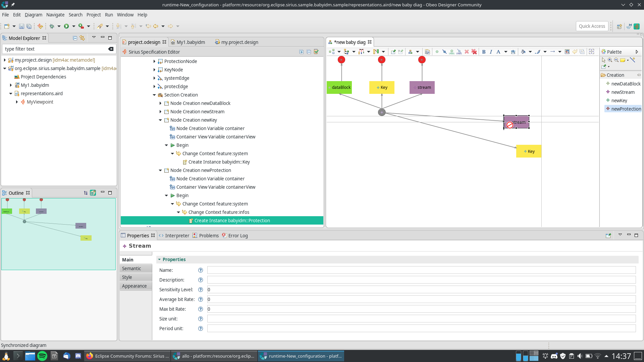Select the Zoom In palette tool
Viewport: 644px width, 362px height.
610,60
